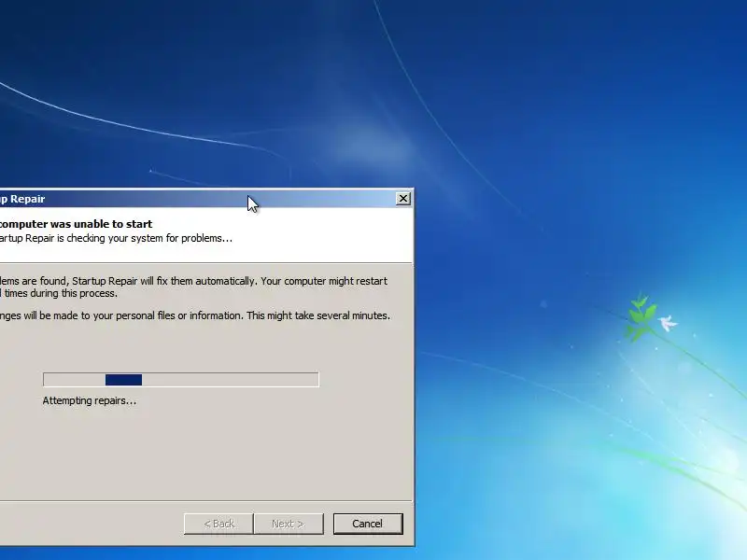Cancel the Startup Repair process
The width and height of the screenshot is (747, 560).
tap(368, 524)
